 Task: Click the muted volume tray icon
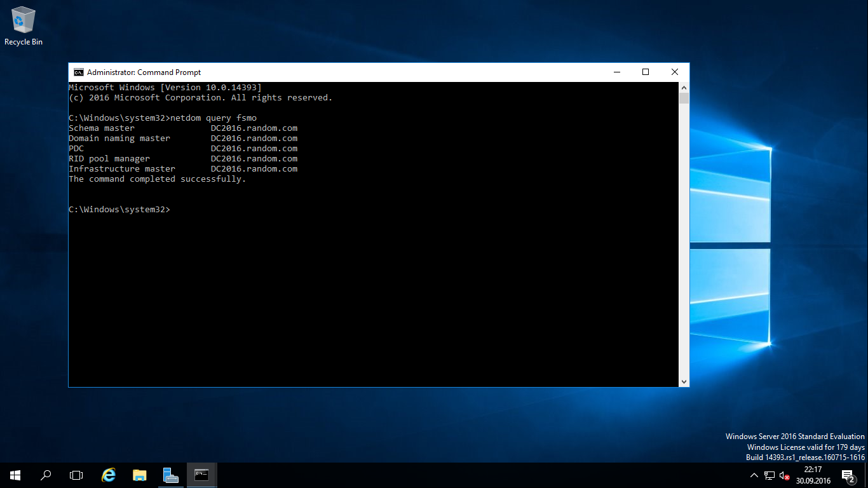[x=785, y=475]
